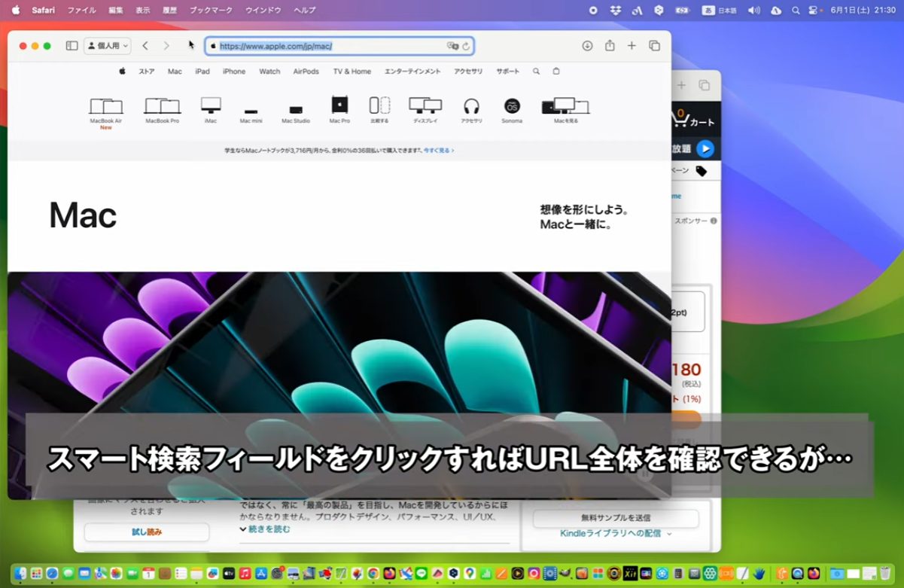Open Control Center in the menu bar
Screen dimensions: 904x588
click(x=813, y=11)
